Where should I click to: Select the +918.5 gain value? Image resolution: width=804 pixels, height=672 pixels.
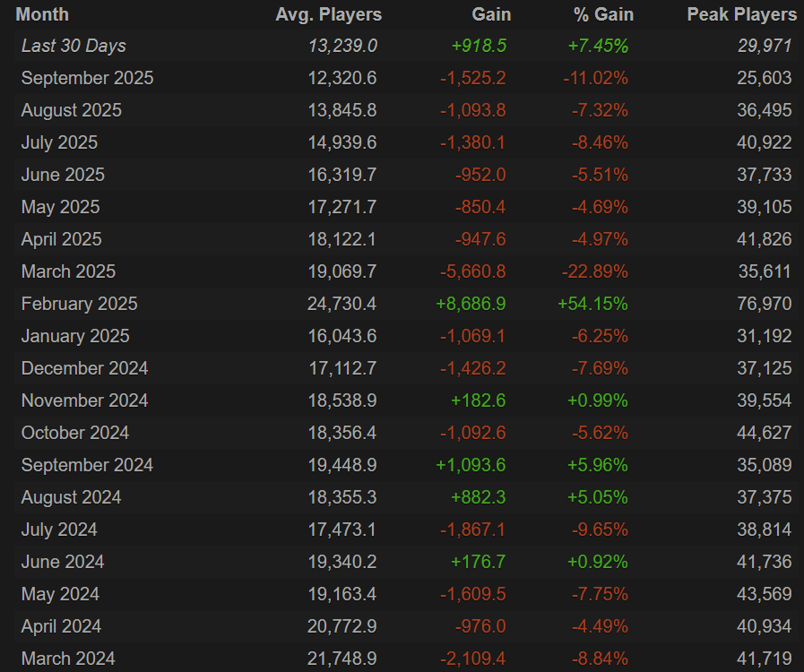pos(479,46)
